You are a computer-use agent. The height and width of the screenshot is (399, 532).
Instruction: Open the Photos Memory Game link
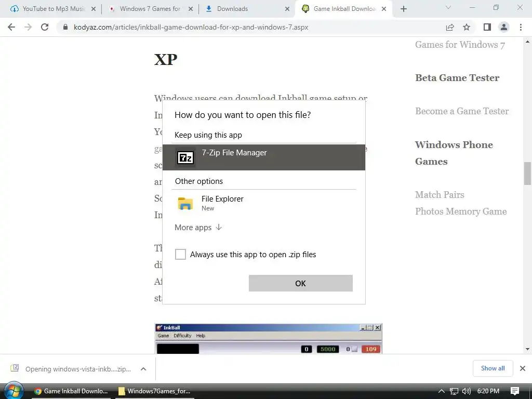tap(461, 211)
